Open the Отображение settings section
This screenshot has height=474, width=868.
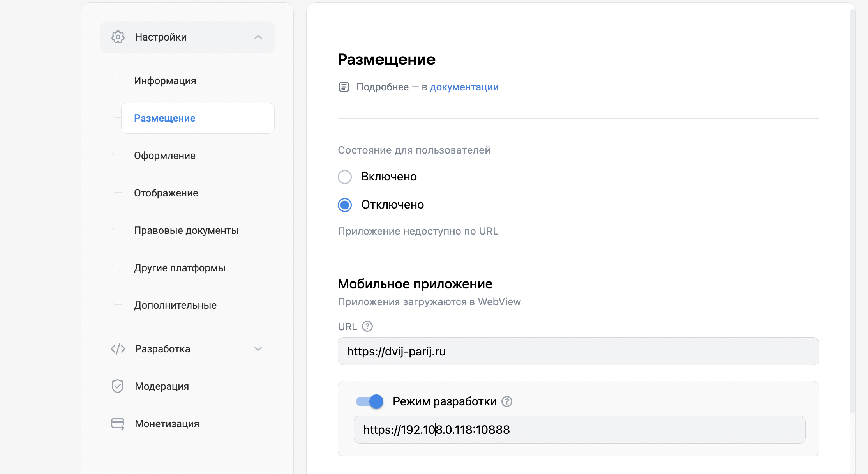click(166, 193)
